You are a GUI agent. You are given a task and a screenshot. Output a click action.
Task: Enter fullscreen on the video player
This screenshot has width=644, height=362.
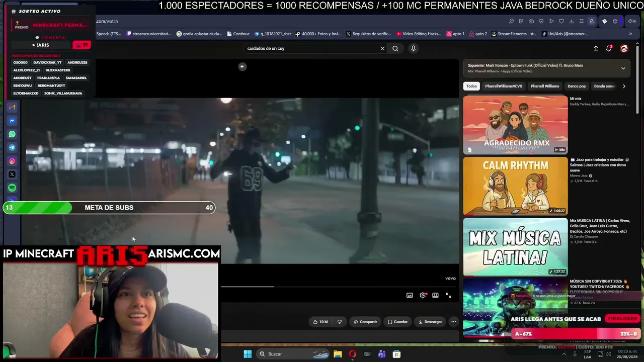pos(448,295)
